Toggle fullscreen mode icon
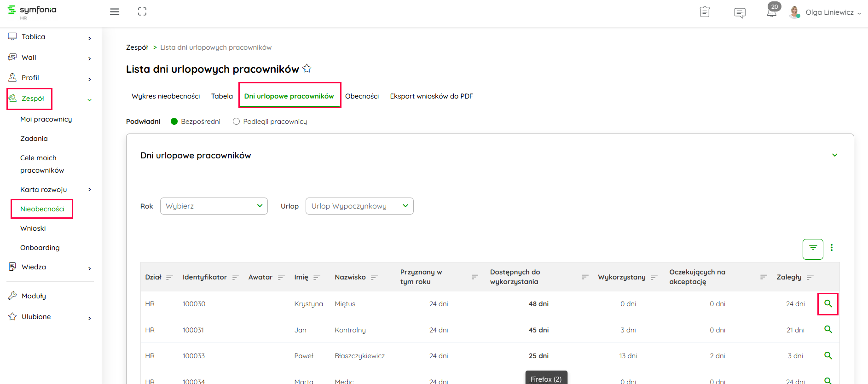The height and width of the screenshot is (384, 868). 142,12
